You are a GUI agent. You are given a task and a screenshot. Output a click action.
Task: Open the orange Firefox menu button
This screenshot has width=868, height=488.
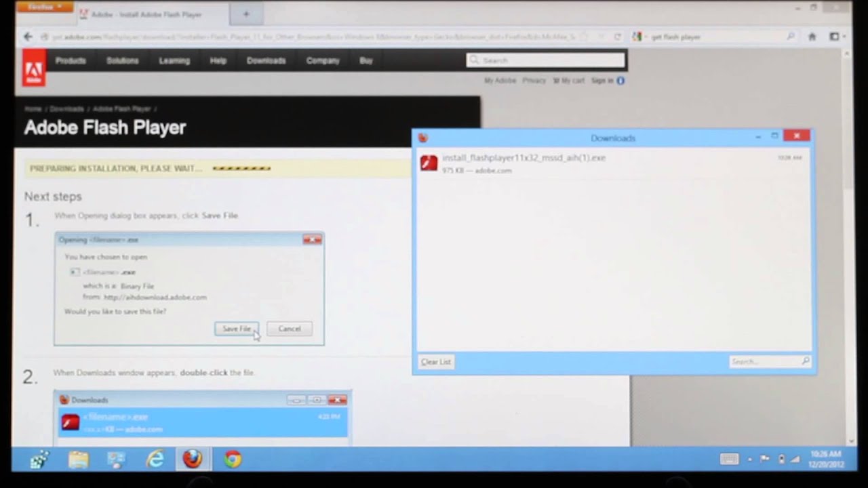coord(45,7)
